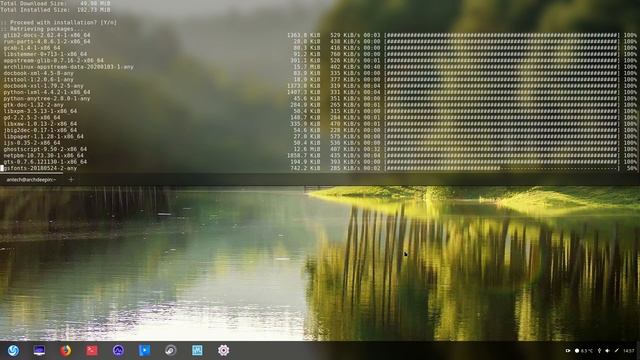This screenshot has height=360, width=640.
Task: Click the Total Installed Size line
Action: pyautogui.click(x=56, y=10)
